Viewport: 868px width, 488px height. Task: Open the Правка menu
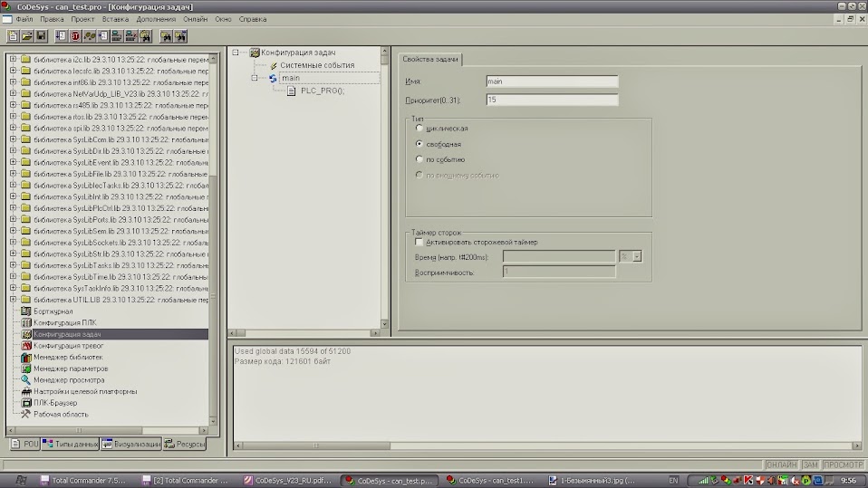[52, 19]
